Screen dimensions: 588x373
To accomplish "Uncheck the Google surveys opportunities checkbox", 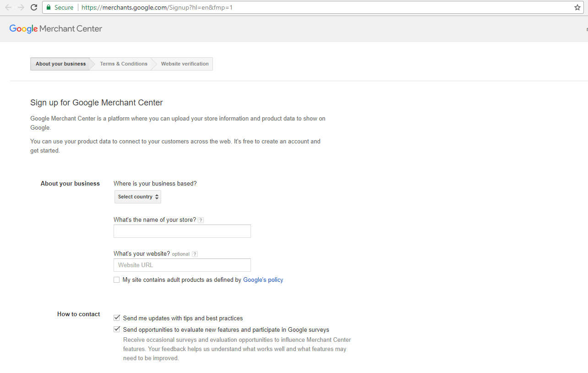I will tap(117, 329).
